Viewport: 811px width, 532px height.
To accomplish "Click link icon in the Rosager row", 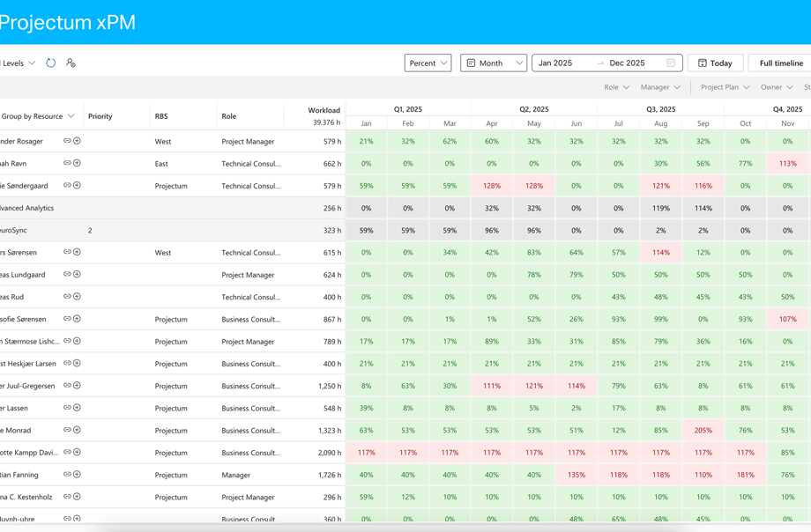I will [x=67, y=141].
